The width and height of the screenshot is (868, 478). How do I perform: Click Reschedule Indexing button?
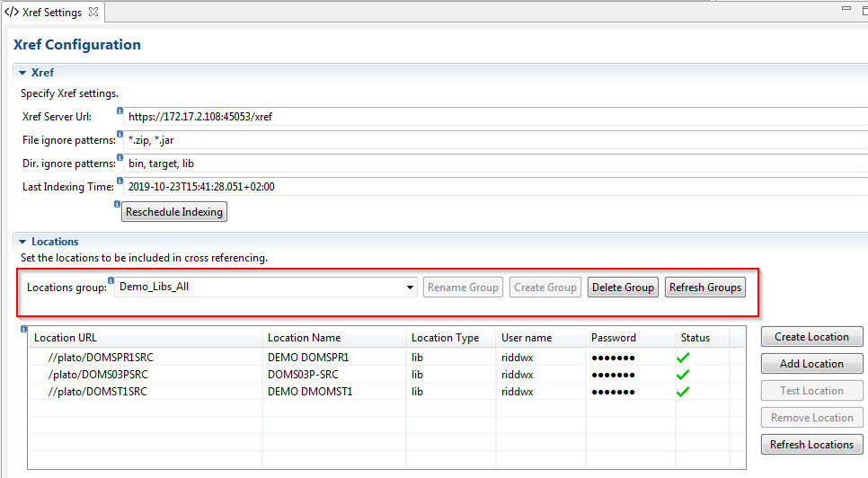[x=174, y=212]
